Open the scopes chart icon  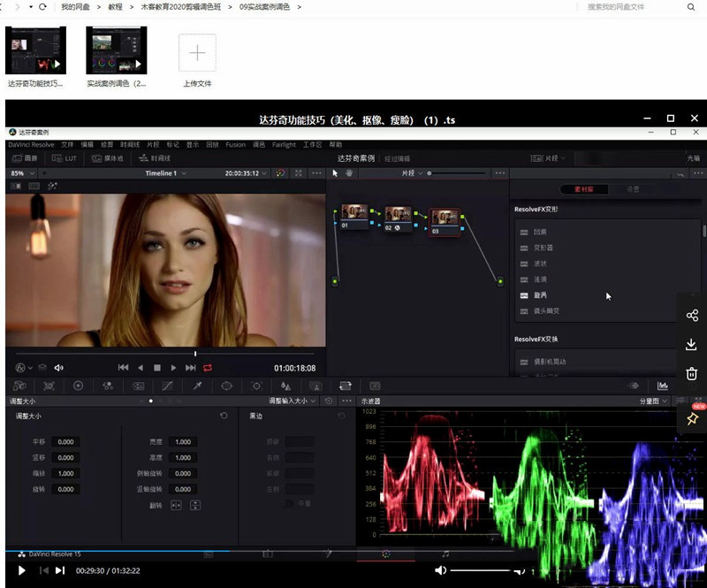(662, 386)
